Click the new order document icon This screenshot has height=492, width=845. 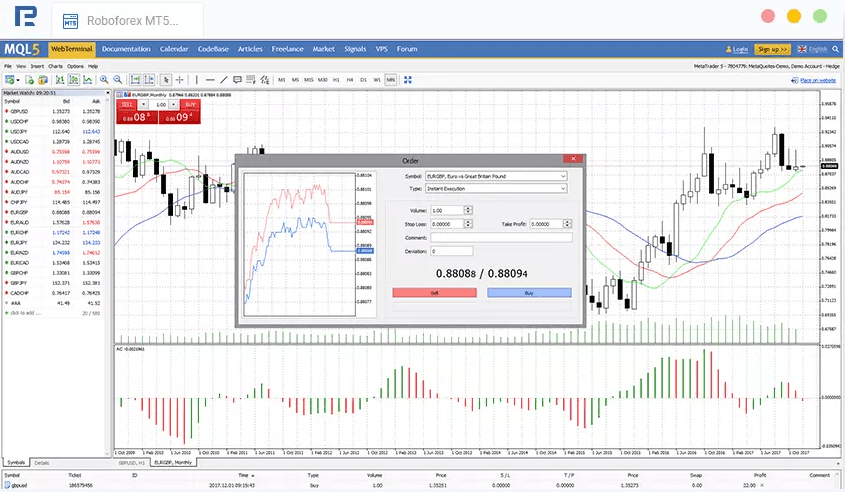[30, 80]
